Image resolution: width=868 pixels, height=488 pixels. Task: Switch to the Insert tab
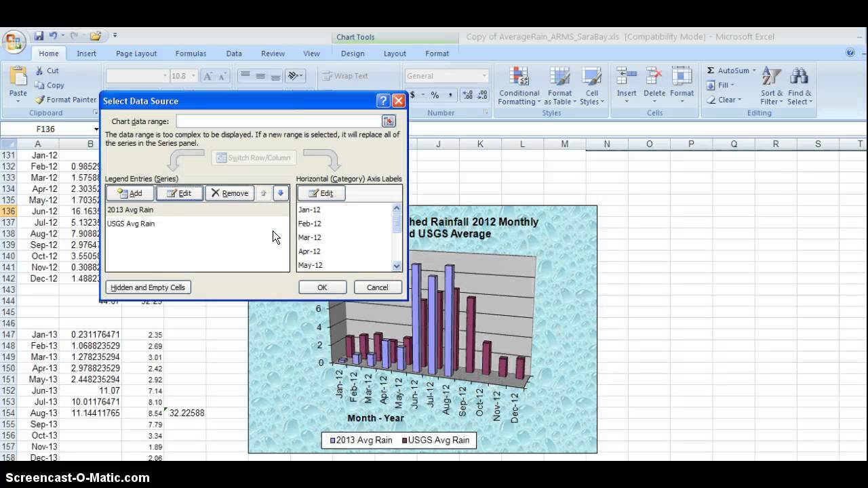86,54
